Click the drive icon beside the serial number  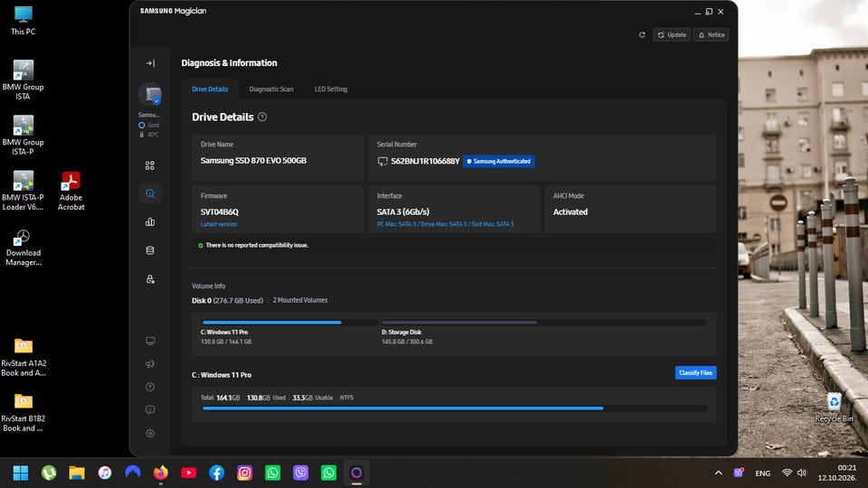pyautogui.click(x=382, y=162)
